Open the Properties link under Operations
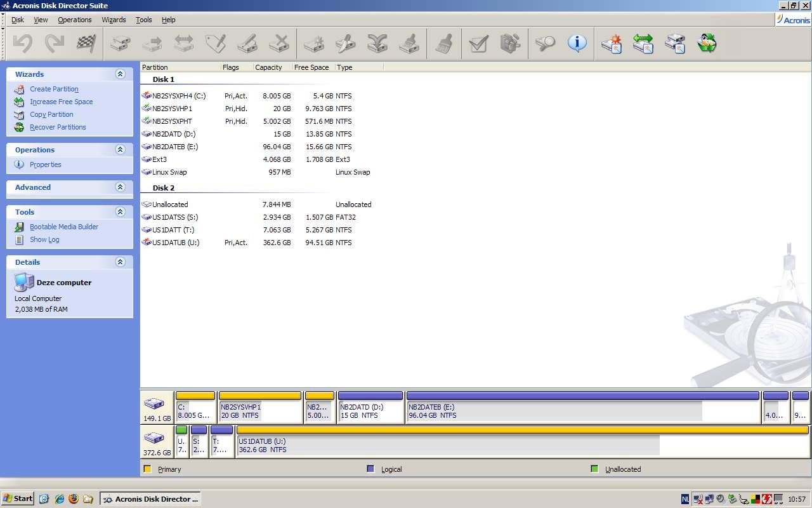This screenshot has height=508, width=812. tap(46, 164)
